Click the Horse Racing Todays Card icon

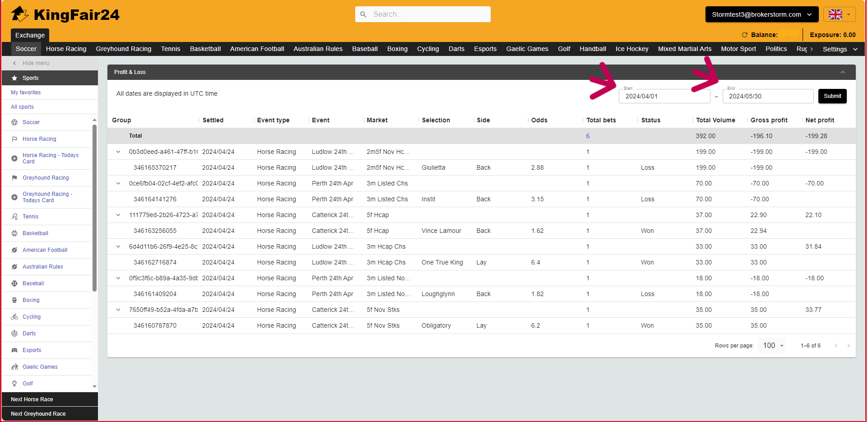coord(14,158)
